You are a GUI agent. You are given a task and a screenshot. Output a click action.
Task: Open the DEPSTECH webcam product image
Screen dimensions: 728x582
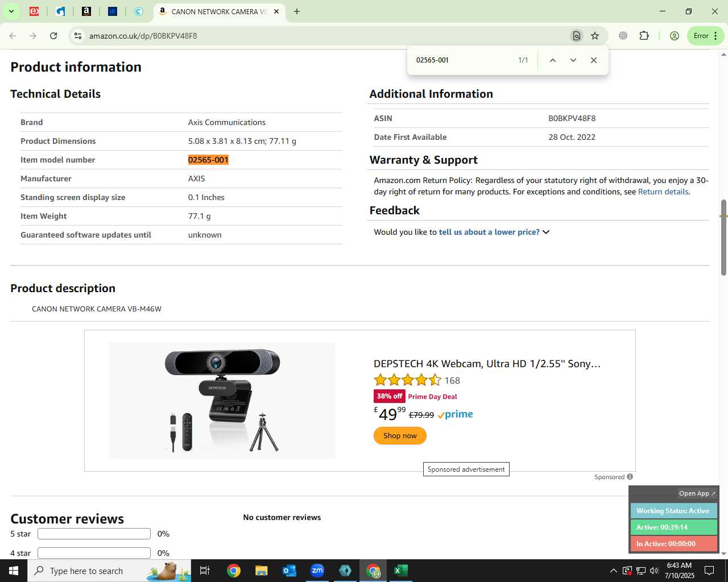click(222, 401)
